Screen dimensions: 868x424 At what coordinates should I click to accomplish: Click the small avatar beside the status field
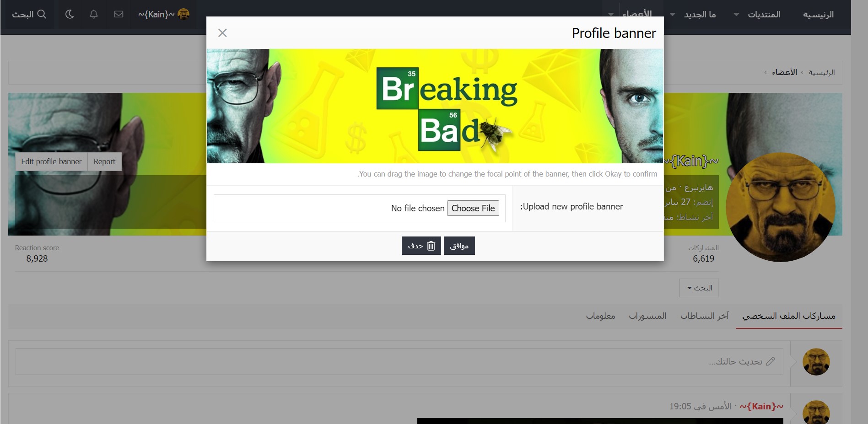816,362
